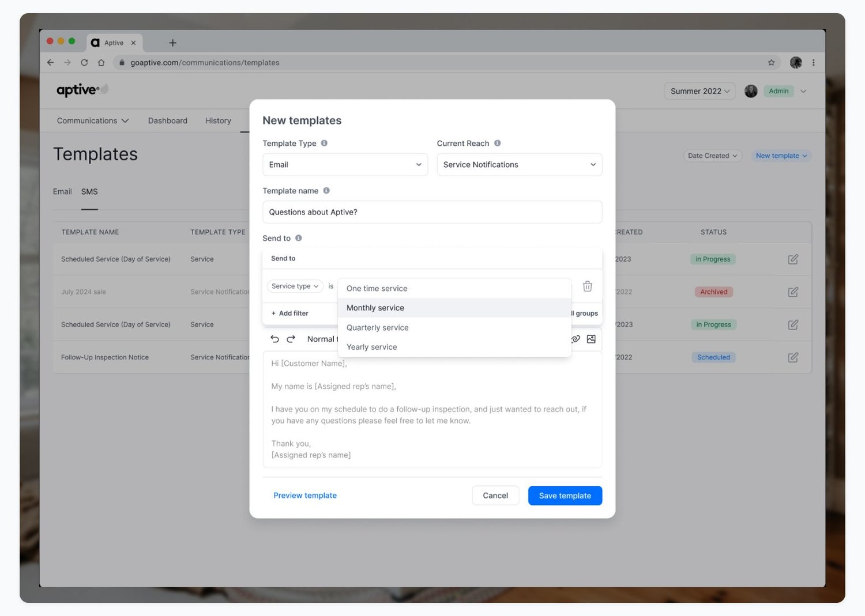Click the Scheduled status badge
865x616 pixels.
pos(713,357)
